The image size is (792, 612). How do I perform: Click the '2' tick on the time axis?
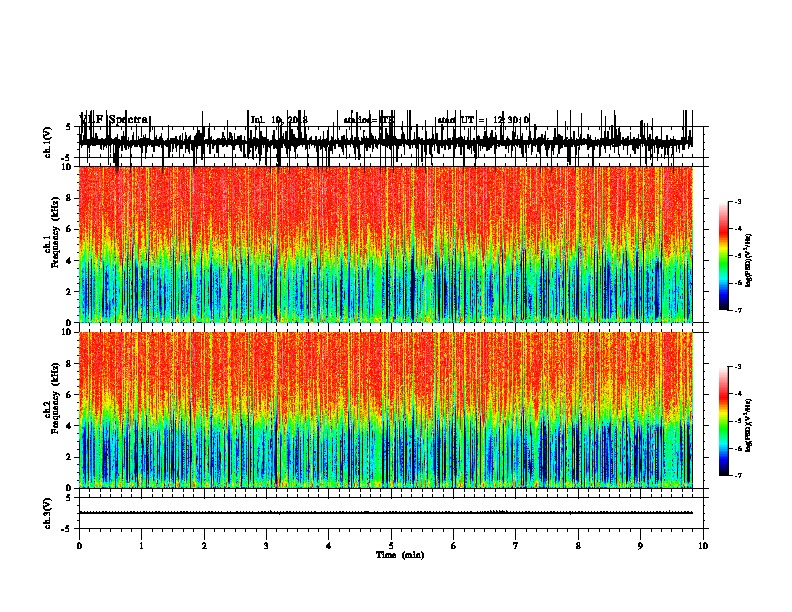pyautogui.click(x=204, y=545)
